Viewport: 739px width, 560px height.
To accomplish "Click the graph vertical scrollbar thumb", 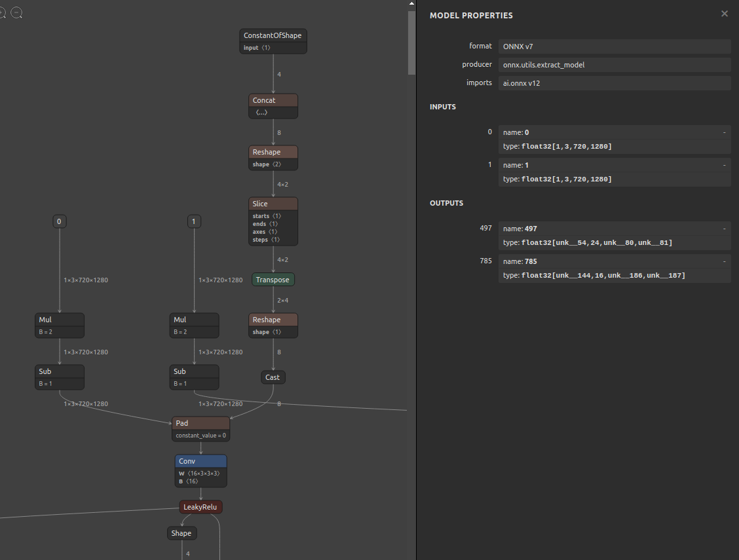I will point(411,43).
